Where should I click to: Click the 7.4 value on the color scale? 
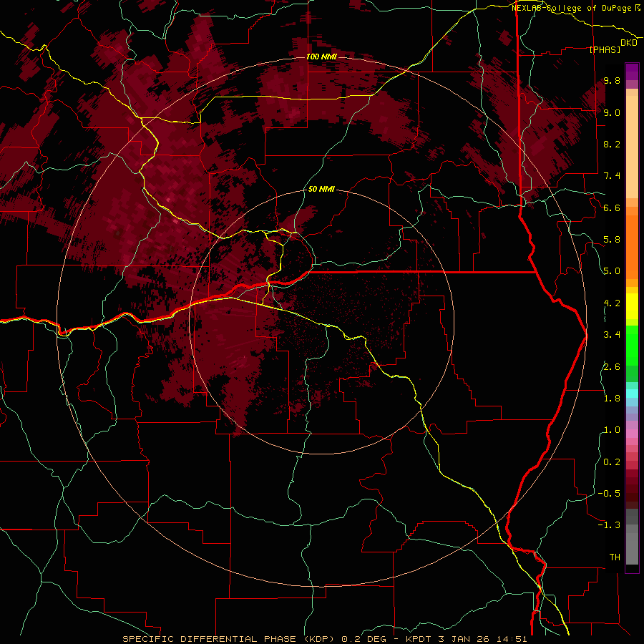612,176
